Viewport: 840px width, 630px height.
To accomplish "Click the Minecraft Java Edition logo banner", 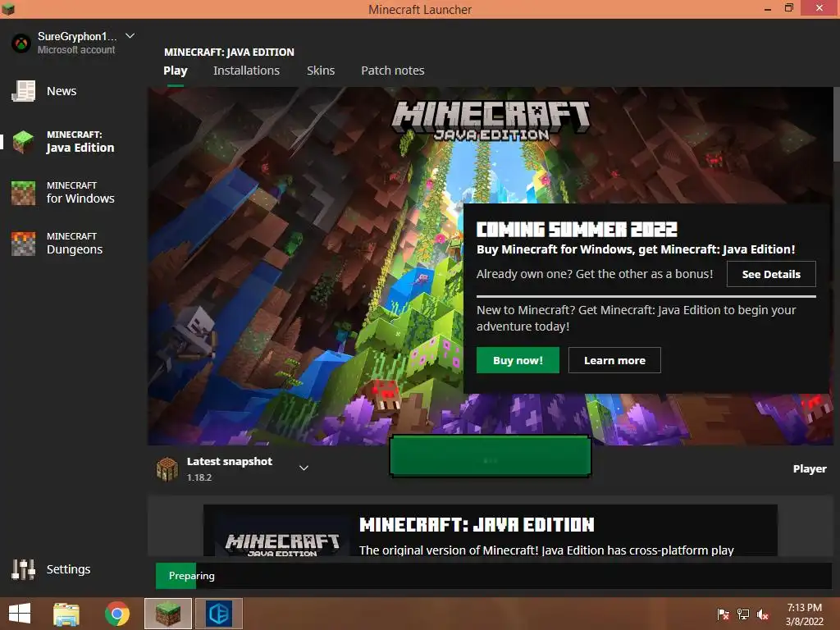I will (491, 120).
